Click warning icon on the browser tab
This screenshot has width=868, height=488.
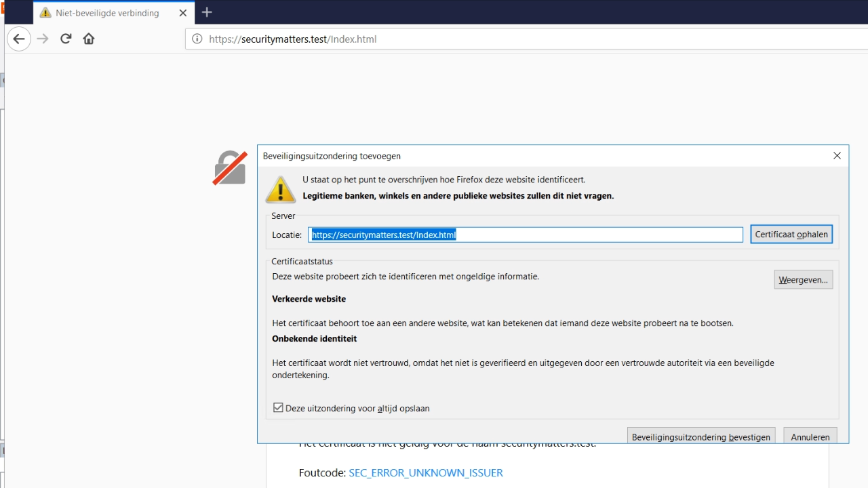45,13
